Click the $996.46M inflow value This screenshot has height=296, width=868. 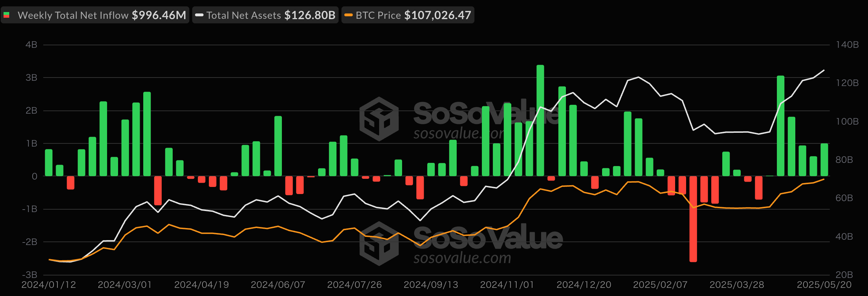tap(159, 15)
